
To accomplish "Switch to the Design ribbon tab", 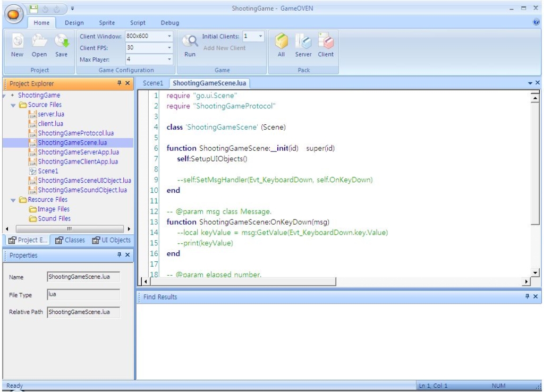I will pos(74,22).
